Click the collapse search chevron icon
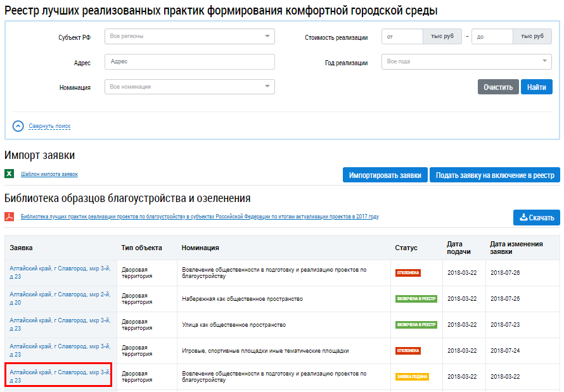The height and width of the screenshot is (392, 564). tap(18, 126)
